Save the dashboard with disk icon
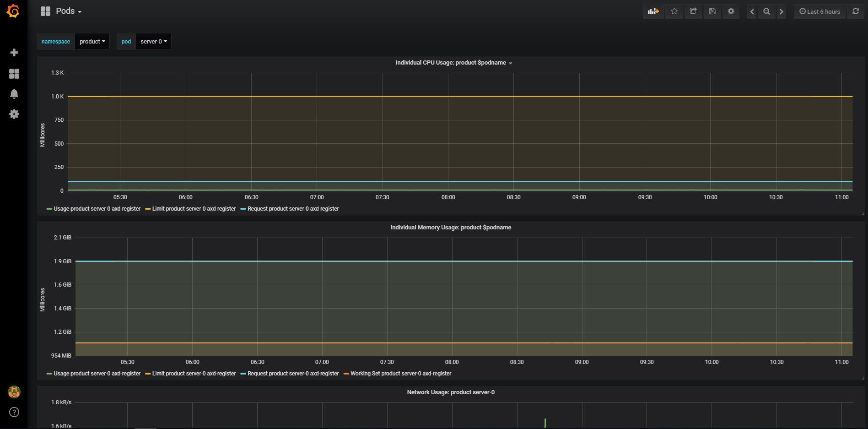 (x=712, y=11)
